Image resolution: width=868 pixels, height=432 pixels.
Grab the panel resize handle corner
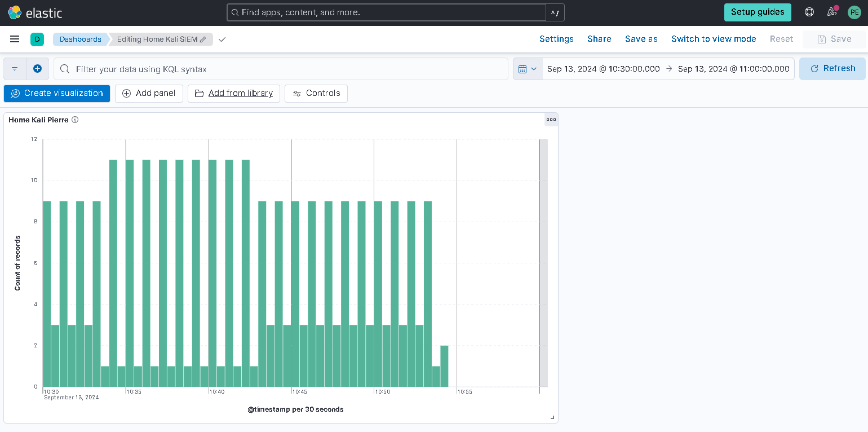pos(552,417)
